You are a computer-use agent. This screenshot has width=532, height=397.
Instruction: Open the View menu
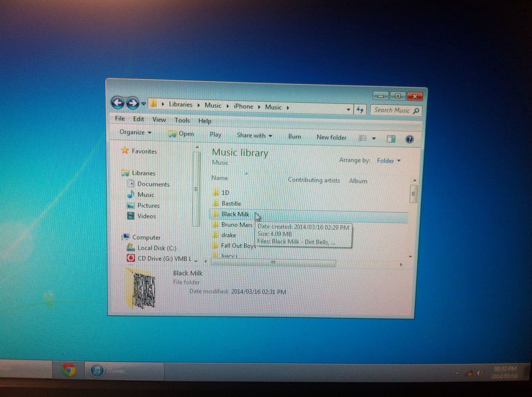click(x=159, y=120)
